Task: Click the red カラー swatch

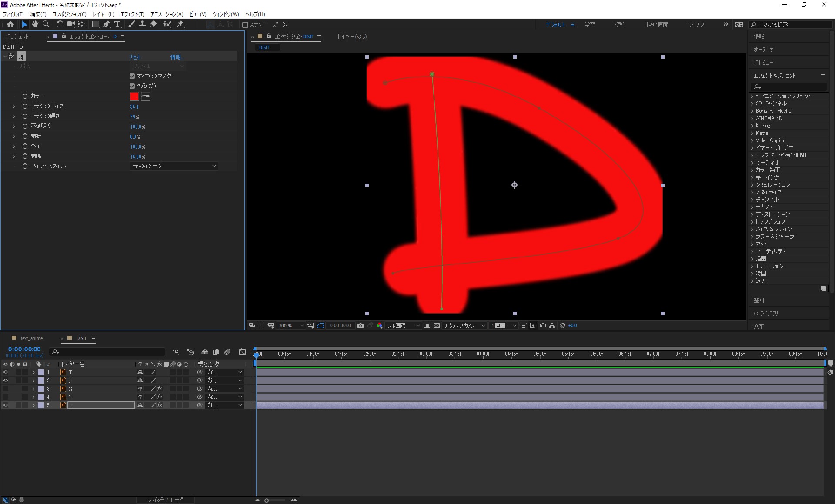Action: (x=134, y=96)
